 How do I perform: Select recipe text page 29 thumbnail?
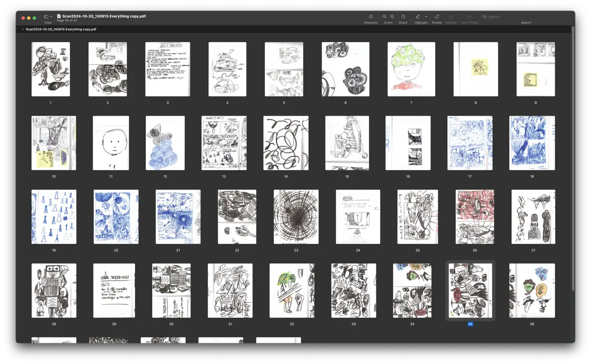114,291
